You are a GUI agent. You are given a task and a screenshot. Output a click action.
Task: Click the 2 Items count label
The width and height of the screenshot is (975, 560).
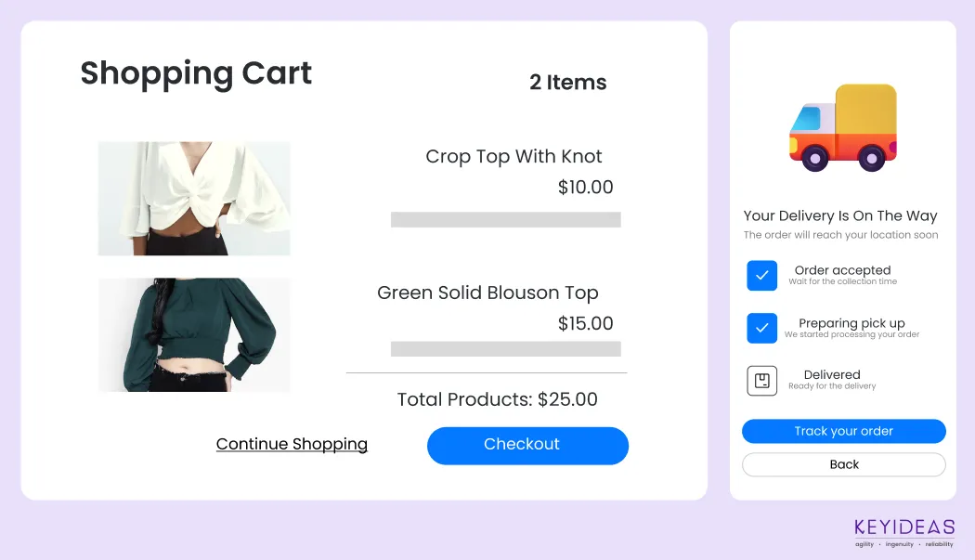(567, 83)
